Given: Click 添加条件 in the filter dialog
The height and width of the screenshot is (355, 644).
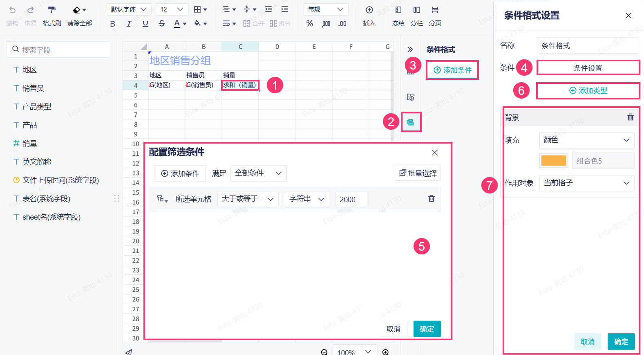Looking at the screenshot, I should point(180,173).
